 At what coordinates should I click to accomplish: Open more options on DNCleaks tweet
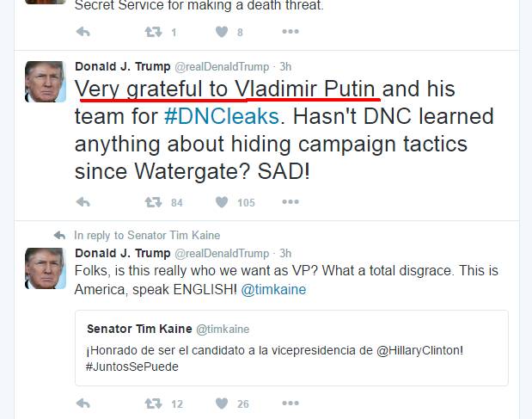coord(290,202)
